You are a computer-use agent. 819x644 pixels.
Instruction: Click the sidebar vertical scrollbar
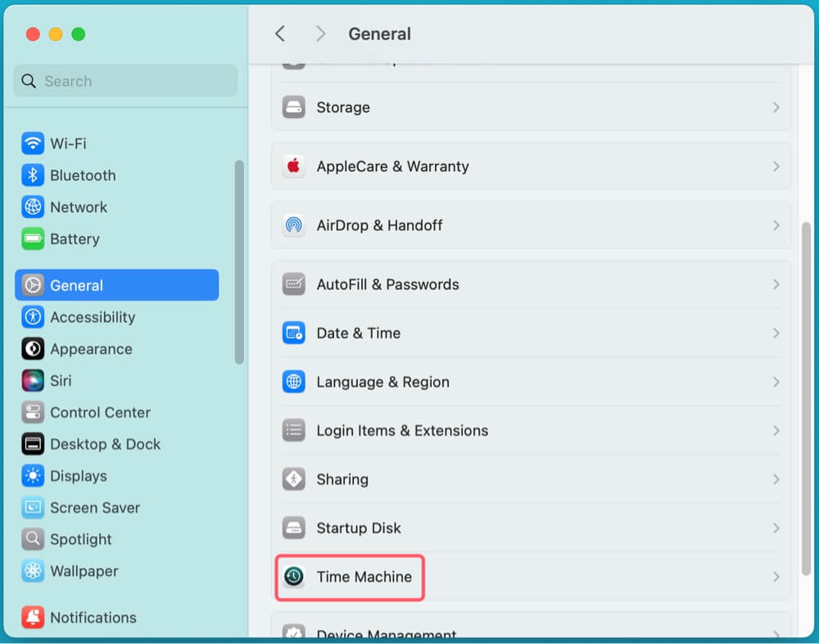(239, 262)
